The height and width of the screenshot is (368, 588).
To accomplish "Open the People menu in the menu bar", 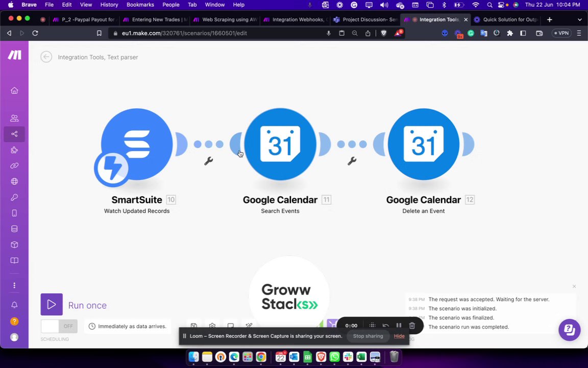I will click(x=170, y=5).
